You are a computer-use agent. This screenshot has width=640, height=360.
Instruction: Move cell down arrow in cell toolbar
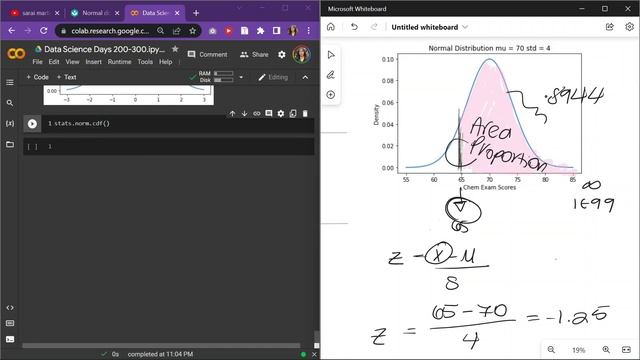point(244,113)
